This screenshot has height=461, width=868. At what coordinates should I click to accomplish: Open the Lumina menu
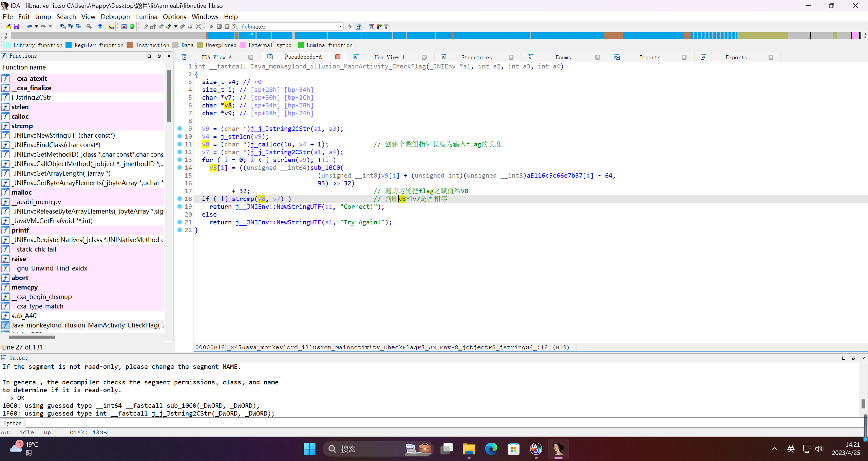click(146, 17)
